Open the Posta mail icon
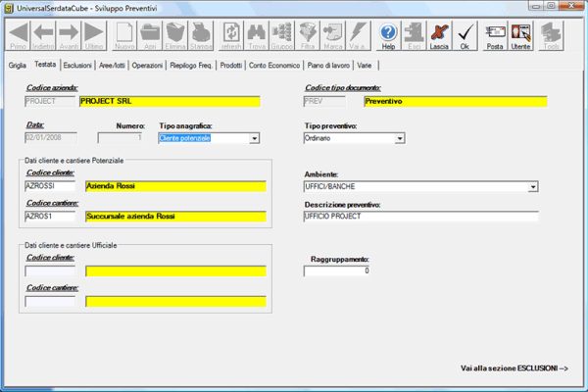This screenshot has width=588, height=392. point(495,36)
